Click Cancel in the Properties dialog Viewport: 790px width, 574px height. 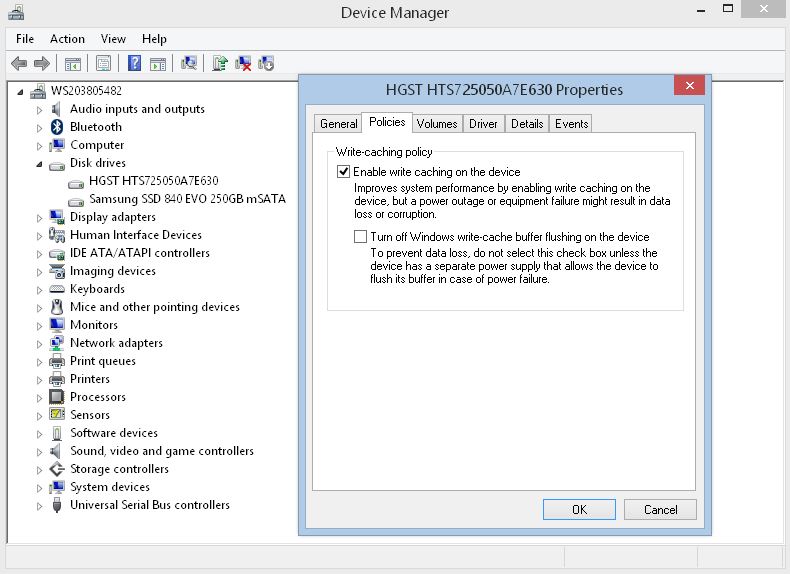point(660,509)
